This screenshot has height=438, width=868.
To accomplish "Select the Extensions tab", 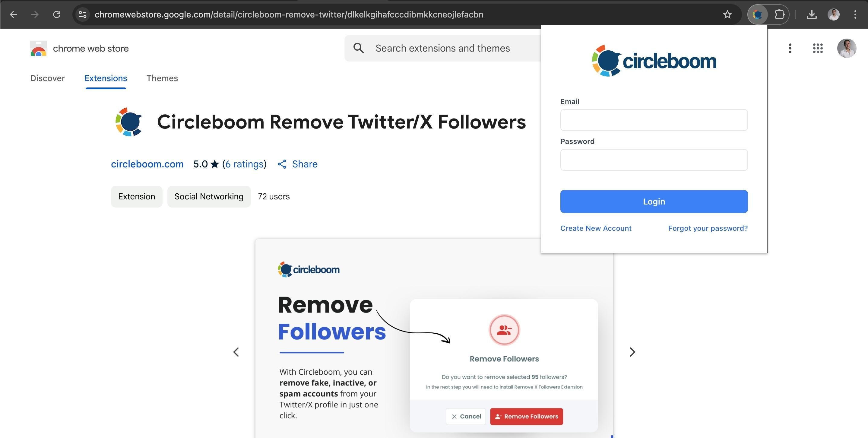I will point(106,78).
